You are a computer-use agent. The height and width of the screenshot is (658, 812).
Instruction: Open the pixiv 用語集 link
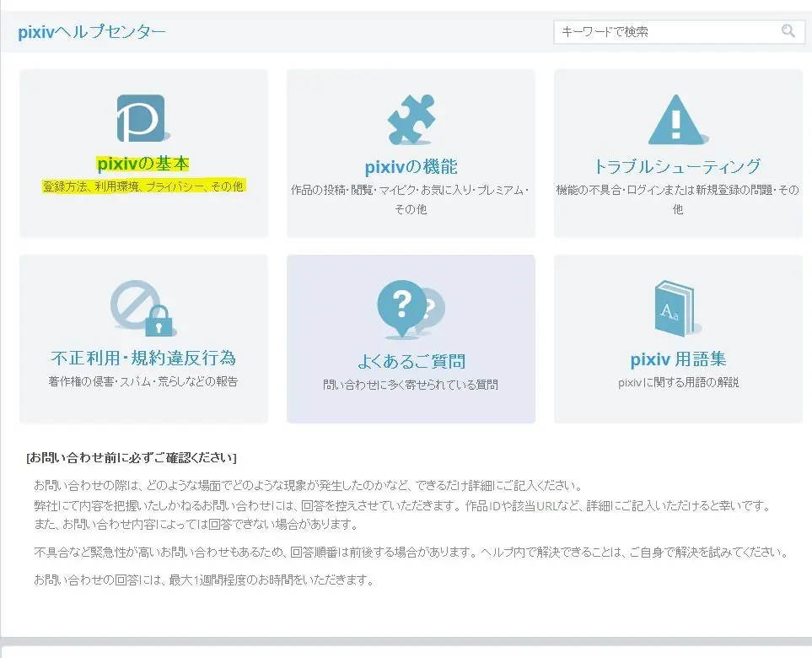pyautogui.click(x=678, y=359)
